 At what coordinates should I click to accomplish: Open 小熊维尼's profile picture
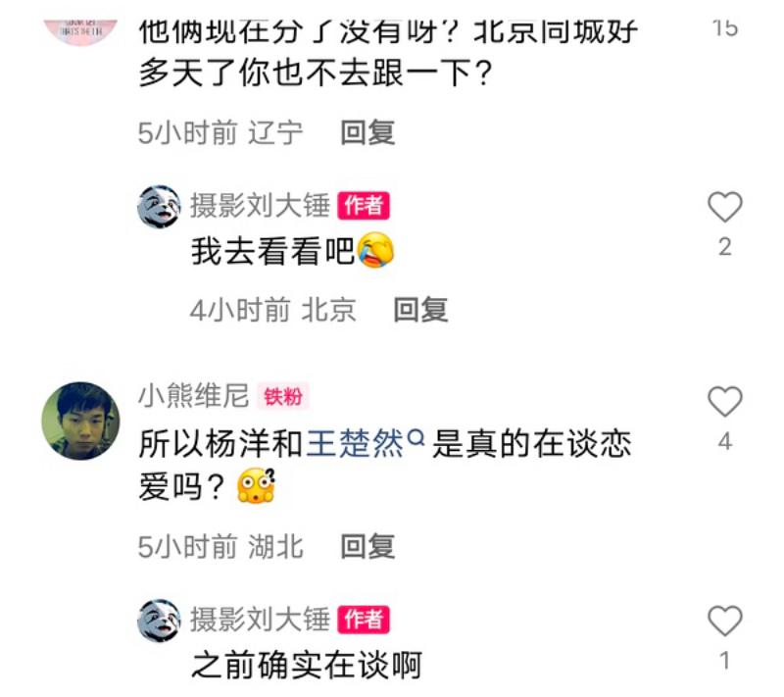(x=80, y=421)
